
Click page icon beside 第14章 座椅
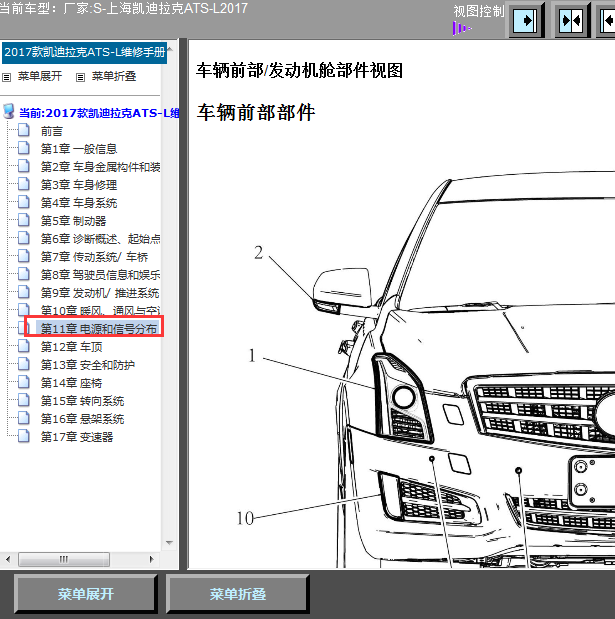pos(24,382)
